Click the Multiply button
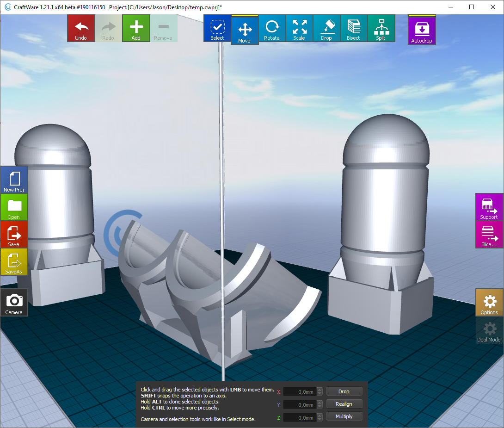Image resolution: width=504 pixels, height=428 pixels. pyautogui.click(x=344, y=416)
